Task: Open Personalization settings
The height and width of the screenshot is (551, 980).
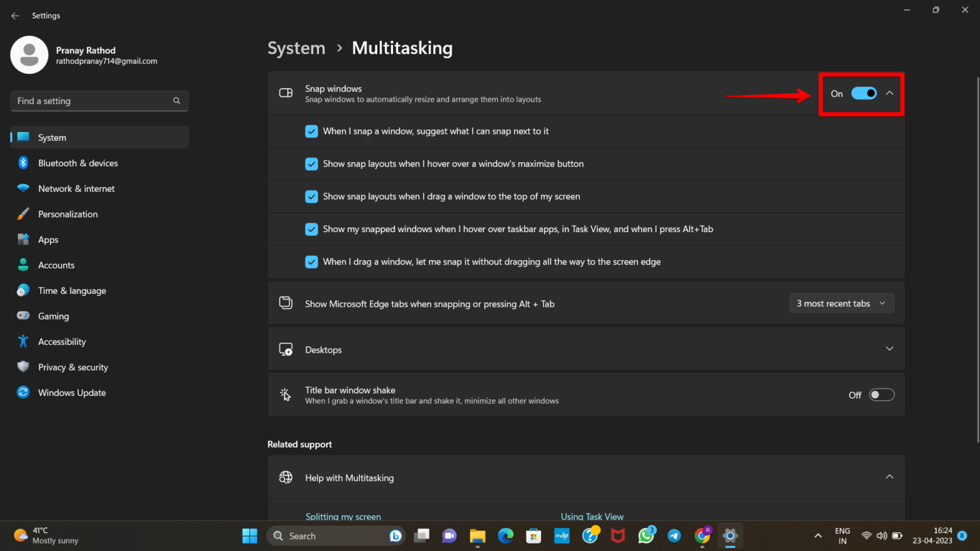Action: click(x=68, y=214)
